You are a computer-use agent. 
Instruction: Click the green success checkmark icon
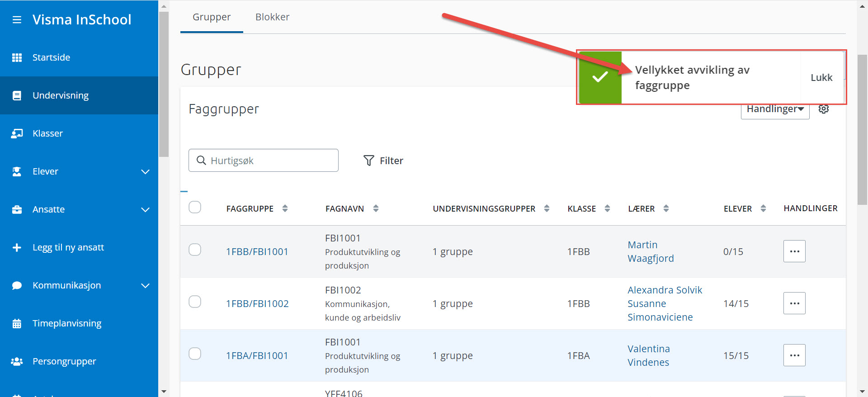(x=600, y=77)
